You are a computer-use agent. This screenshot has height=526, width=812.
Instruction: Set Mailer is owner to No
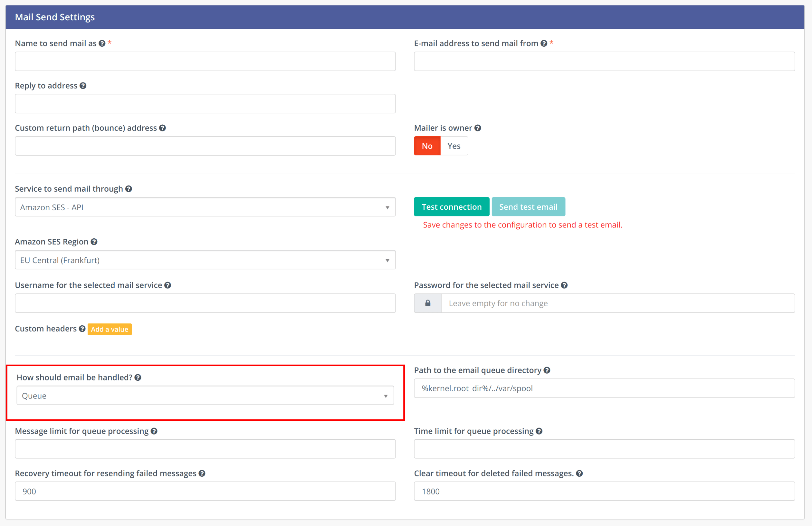pyautogui.click(x=427, y=146)
